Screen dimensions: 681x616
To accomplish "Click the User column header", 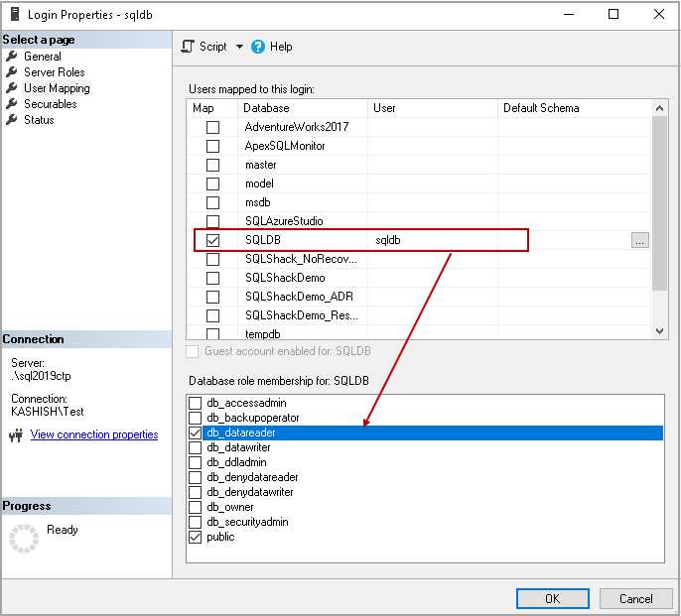I will point(433,108).
